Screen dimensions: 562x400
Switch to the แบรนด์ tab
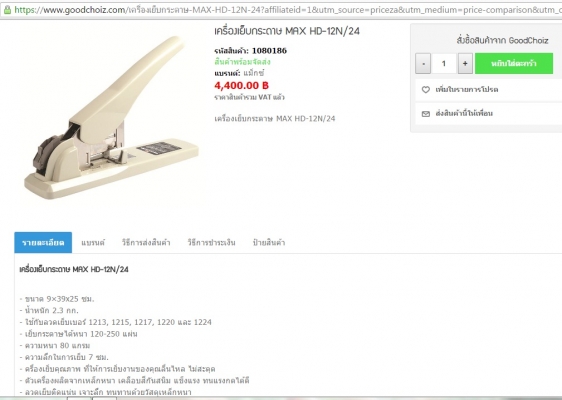click(93, 243)
